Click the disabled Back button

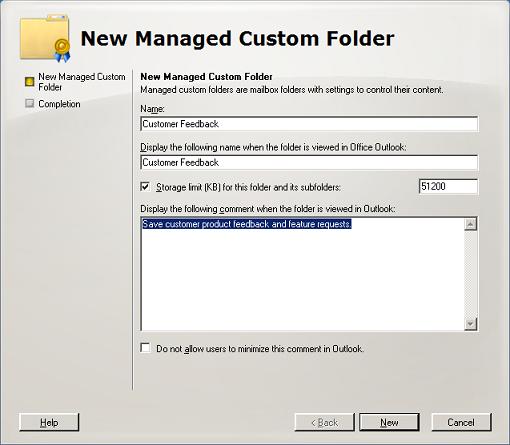click(x=324, y=422)
